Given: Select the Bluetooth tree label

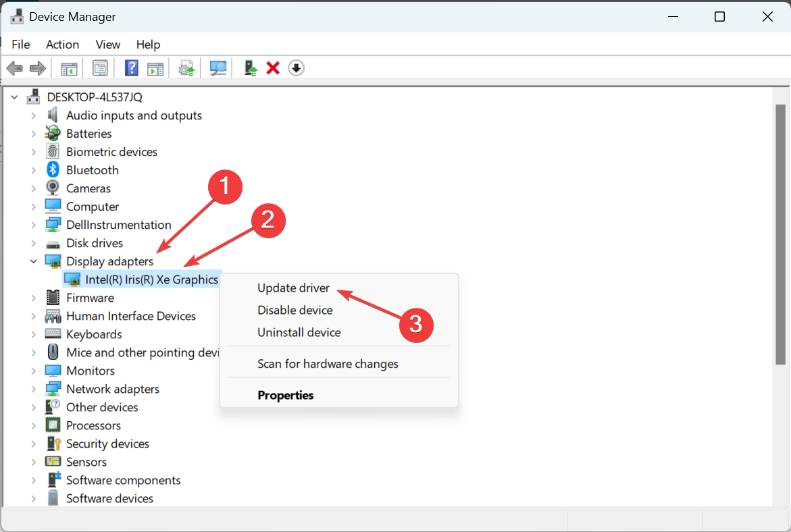Looking at the screenshot, I should [93, 170].
